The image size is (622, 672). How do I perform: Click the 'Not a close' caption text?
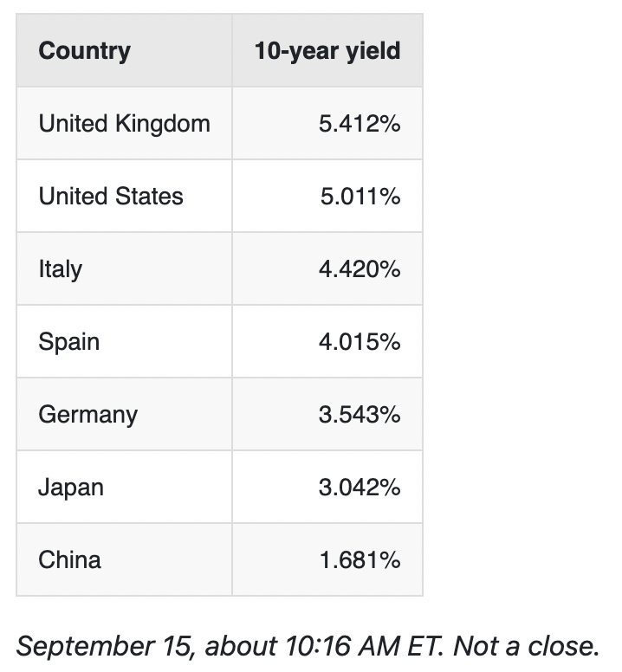(x=527, y=645)
